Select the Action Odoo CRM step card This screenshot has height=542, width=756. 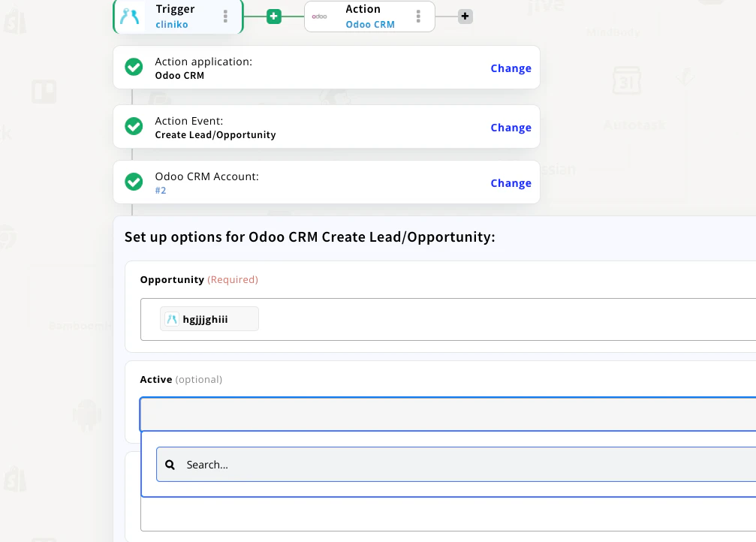click(369, 17)
